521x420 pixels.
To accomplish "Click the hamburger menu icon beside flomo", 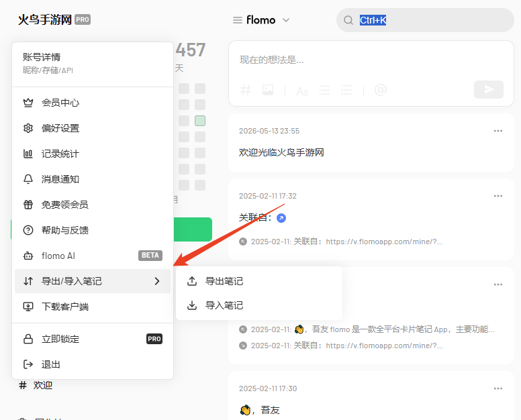I will coord(238,20).
